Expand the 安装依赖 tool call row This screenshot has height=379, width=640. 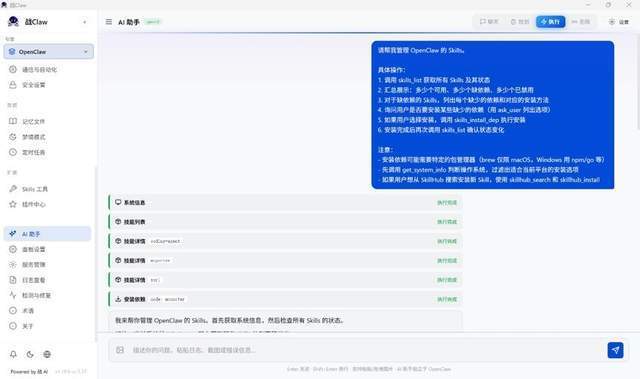click(x=285, y=299)
